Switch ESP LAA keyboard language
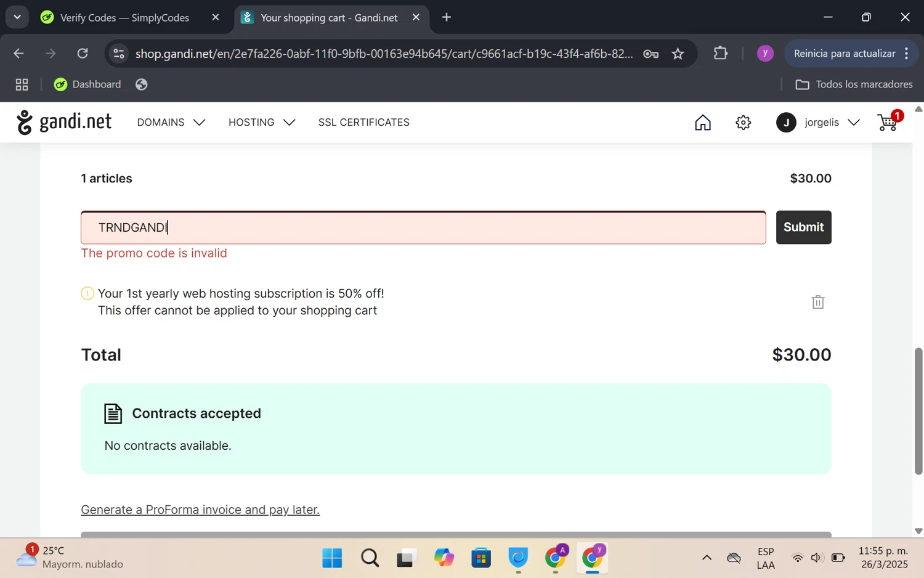 (x=766, y=558)
